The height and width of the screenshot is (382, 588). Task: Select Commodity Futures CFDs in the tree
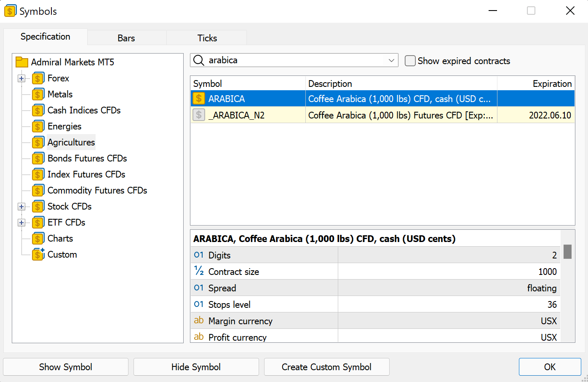tap(97, 191)
